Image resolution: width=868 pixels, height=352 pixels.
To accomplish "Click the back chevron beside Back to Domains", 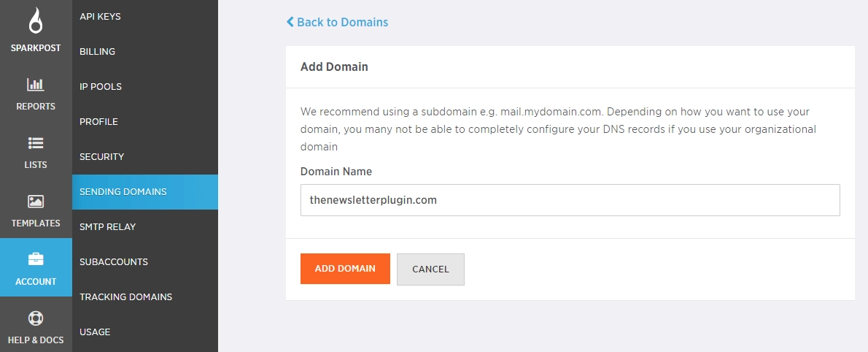I will [x=290, y=22].
